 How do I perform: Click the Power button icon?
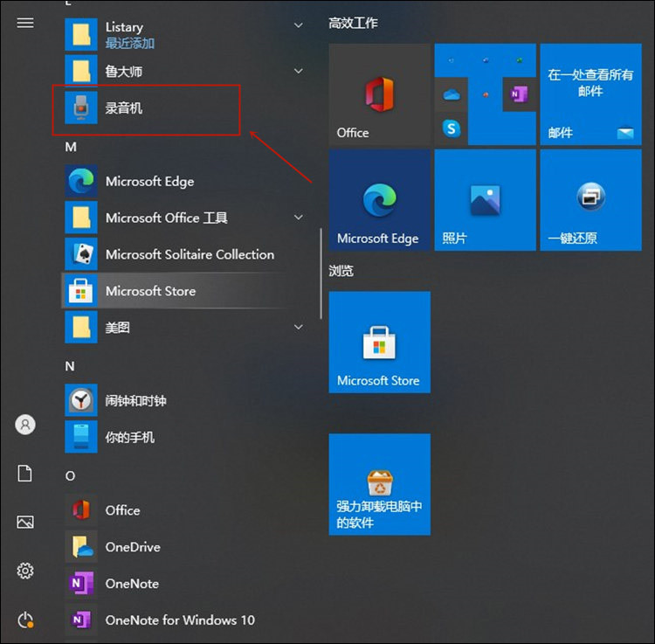25,620
